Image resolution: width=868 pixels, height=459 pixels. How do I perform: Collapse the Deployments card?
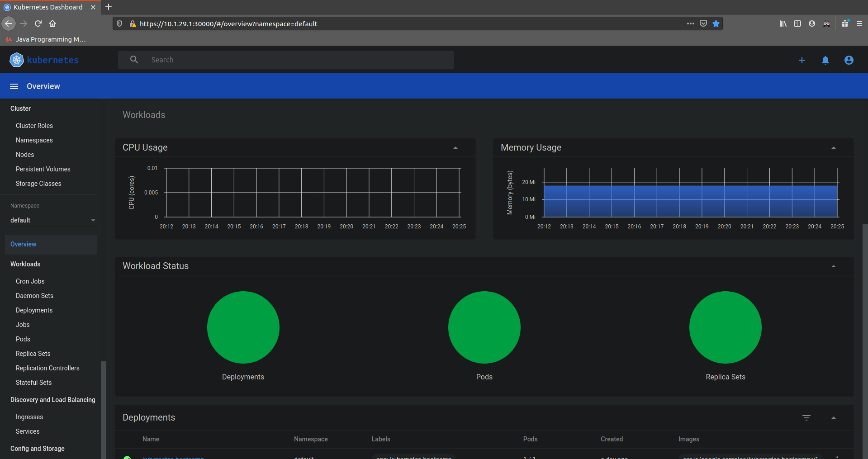[x=834, y=418]
